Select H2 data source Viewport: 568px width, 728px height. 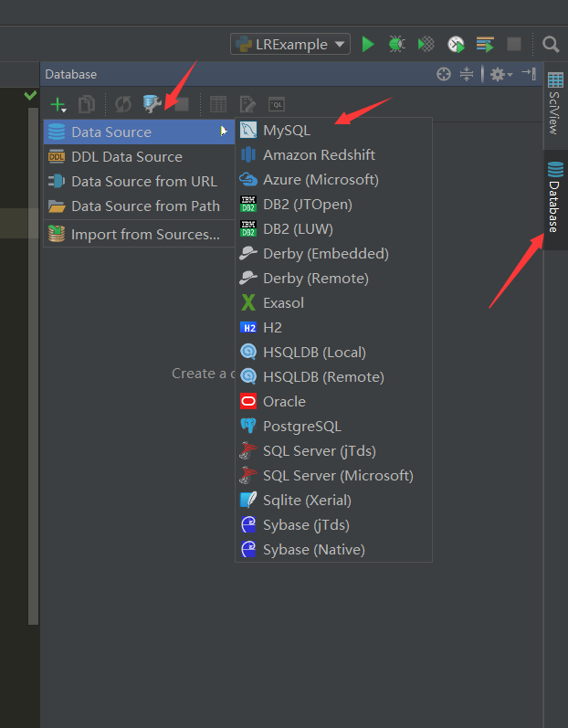pos(333,327)
